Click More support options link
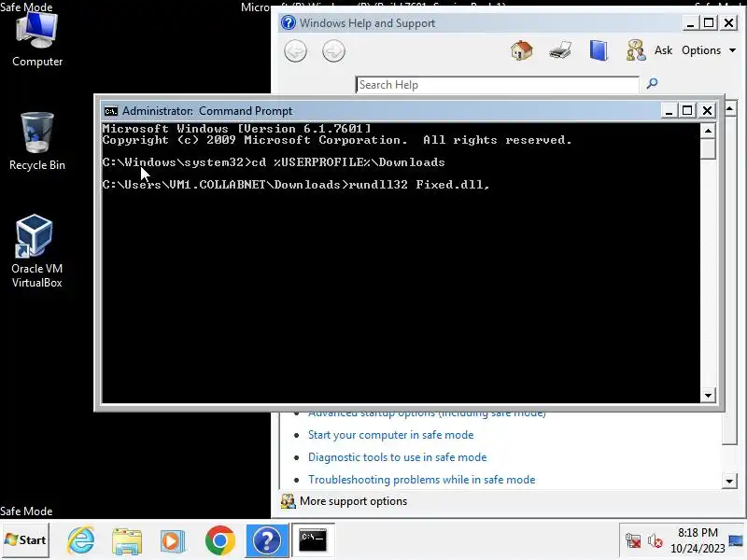The width and height of the screenshot is (747, 560). click(x=353, y=501)
